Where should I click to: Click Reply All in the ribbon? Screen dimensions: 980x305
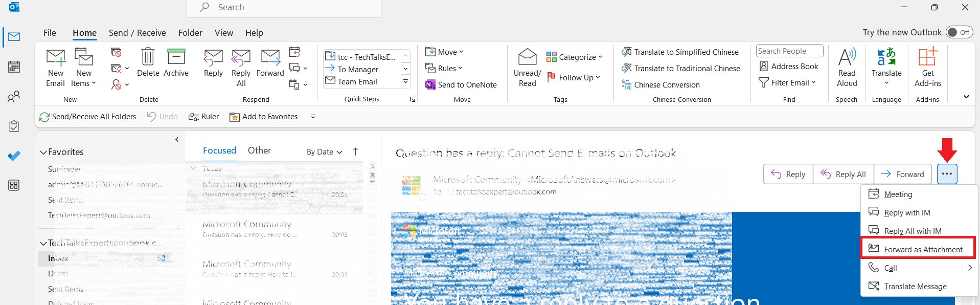tap(241, 68)
